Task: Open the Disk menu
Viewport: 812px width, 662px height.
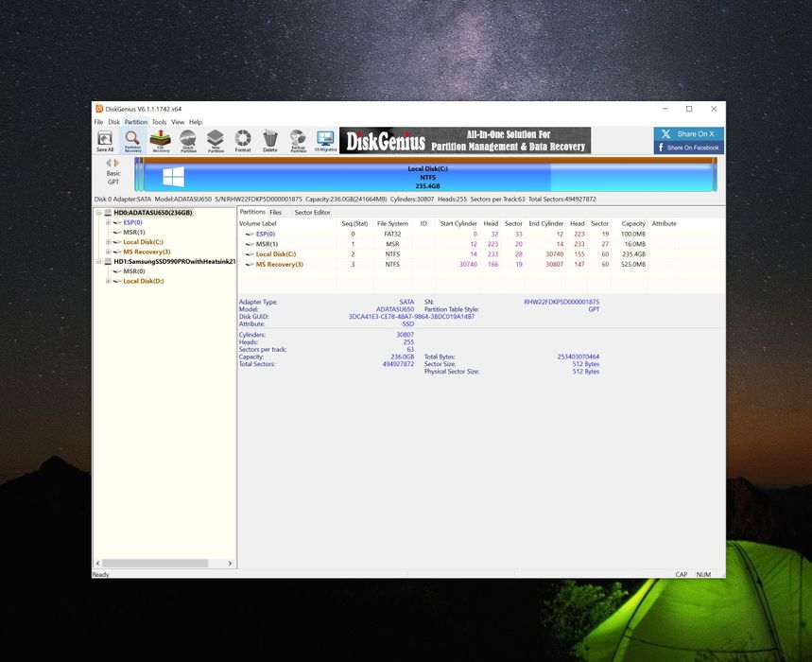Action: point(114,122)
